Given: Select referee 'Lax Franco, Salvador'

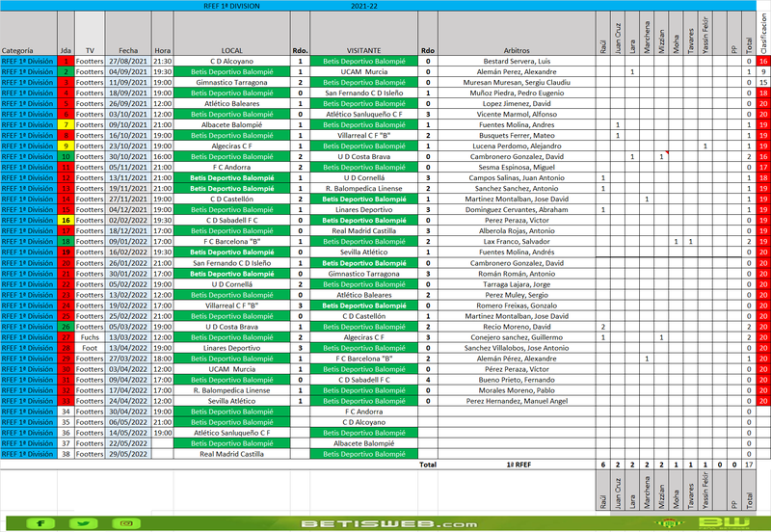Looking at the screenshot, I should pyautogui.click(x=517, y=241).
